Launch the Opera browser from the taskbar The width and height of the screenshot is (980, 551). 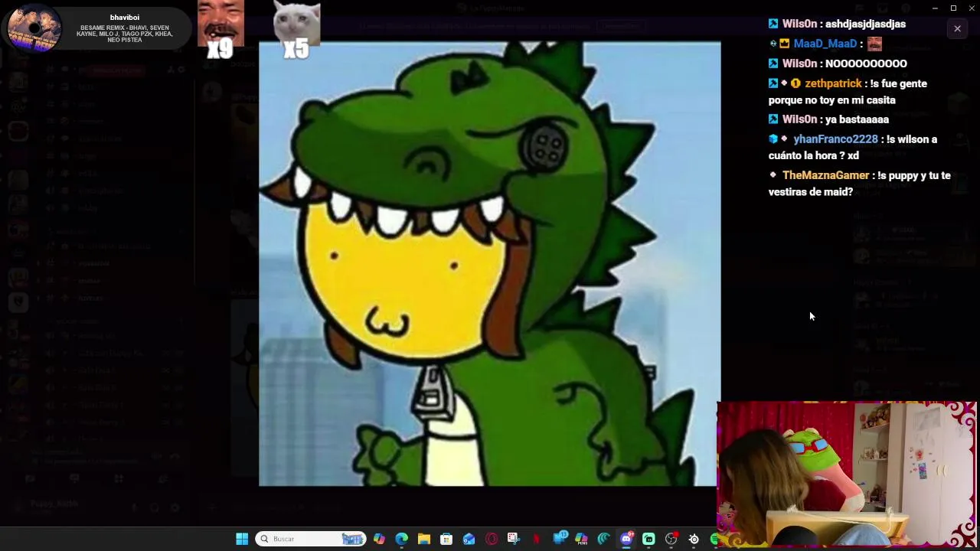click(x=492, y=539)
